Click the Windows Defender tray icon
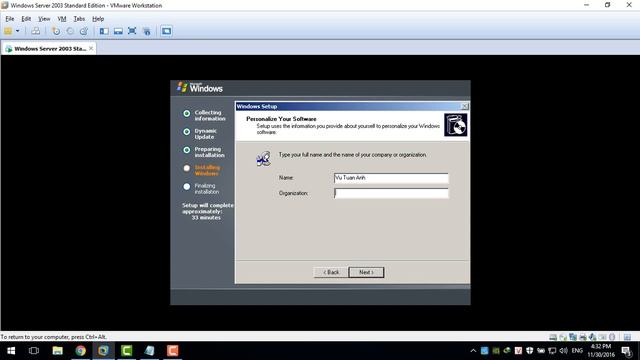The image size is (640, 360). pos(530,351)
